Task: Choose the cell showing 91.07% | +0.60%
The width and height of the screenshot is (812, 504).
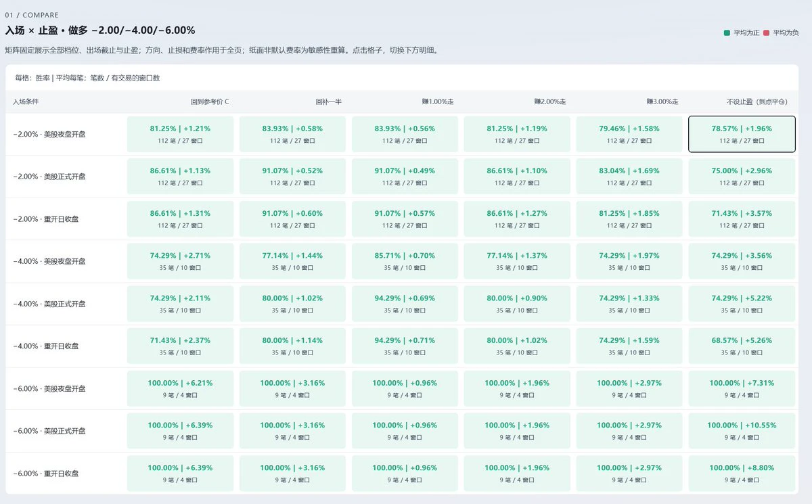Action: pyautogui.click(x=292, y=219)
